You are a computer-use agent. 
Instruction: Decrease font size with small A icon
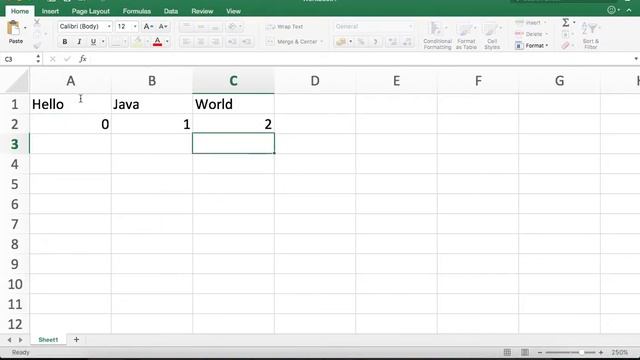pos(163,27)
